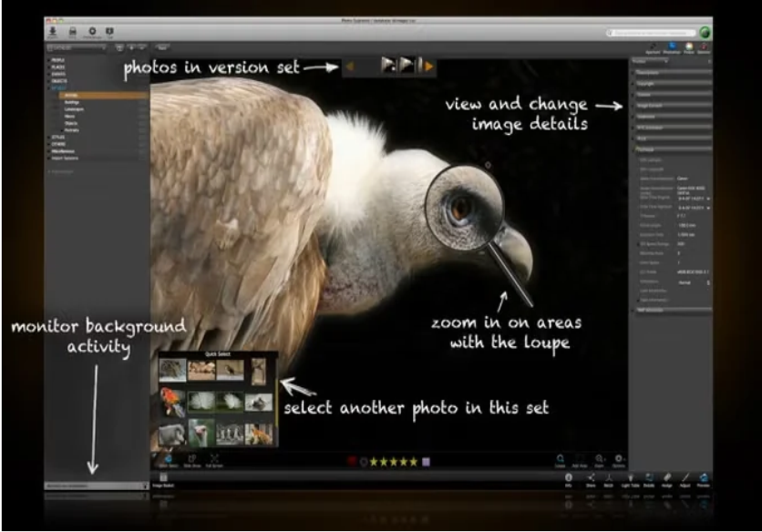Expand the PLACES category tree node
Image resolution: width=762 pixels, height=532 pixels.
[48, 67]
